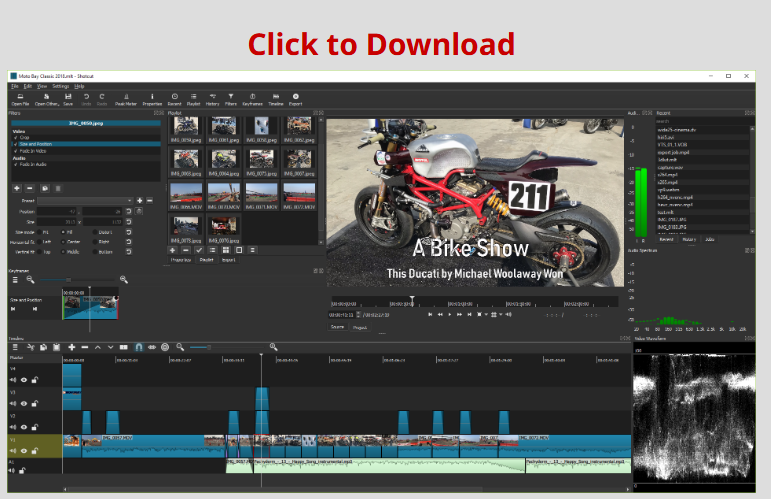Click the Recent toolbar icon
The width and height of the screenshot is (771, 499).
click(x=175, y=99)
